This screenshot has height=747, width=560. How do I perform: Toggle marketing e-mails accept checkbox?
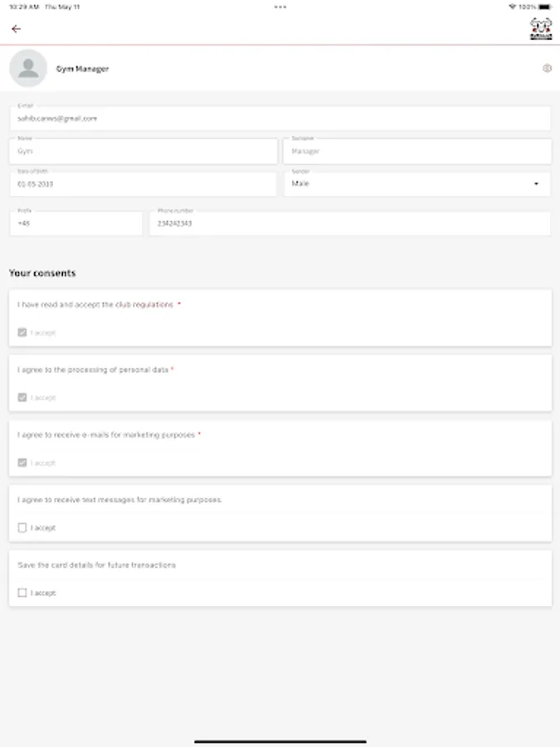(x=22, y=463)
